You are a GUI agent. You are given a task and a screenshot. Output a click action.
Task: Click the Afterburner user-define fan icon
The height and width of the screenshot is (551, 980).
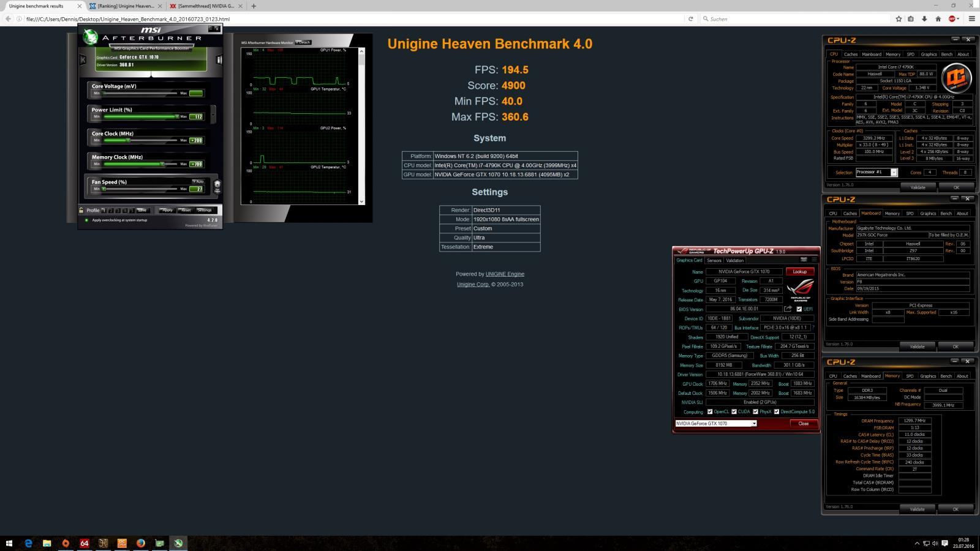coord(217,186)
